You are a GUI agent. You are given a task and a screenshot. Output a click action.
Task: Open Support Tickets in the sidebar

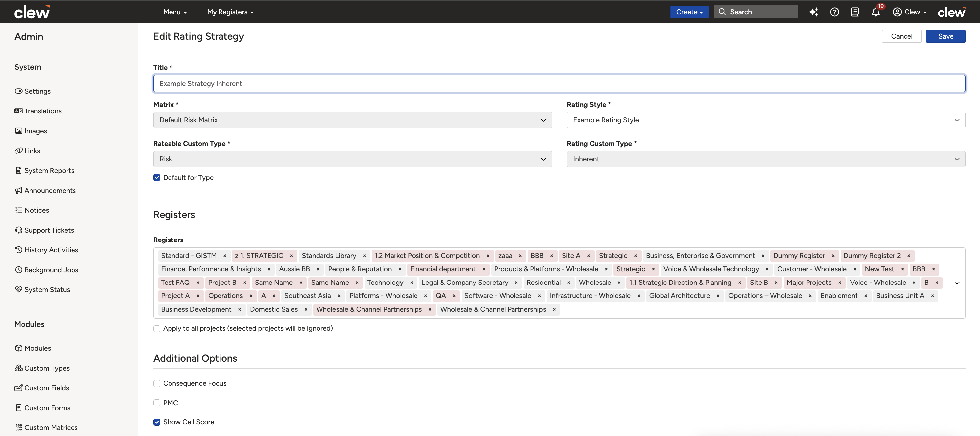click(44, 230)
